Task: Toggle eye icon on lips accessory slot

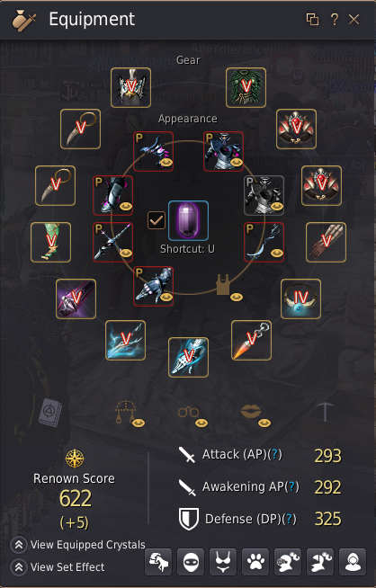Action: coord(264,423)
